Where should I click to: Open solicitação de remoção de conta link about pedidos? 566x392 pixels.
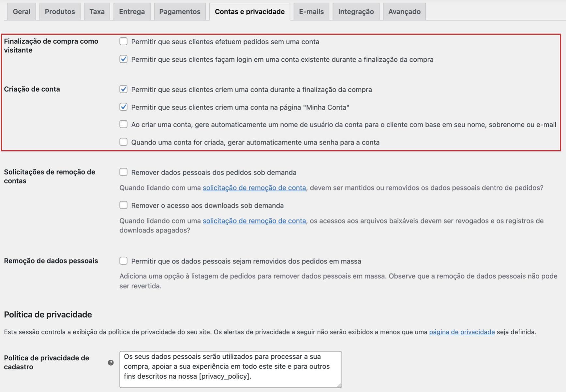coord(254,188)
